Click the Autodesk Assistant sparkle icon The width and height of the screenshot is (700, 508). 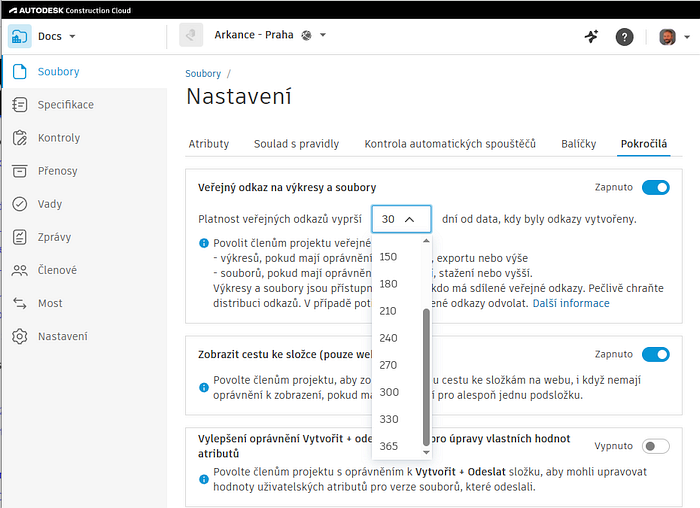[591, 37]
